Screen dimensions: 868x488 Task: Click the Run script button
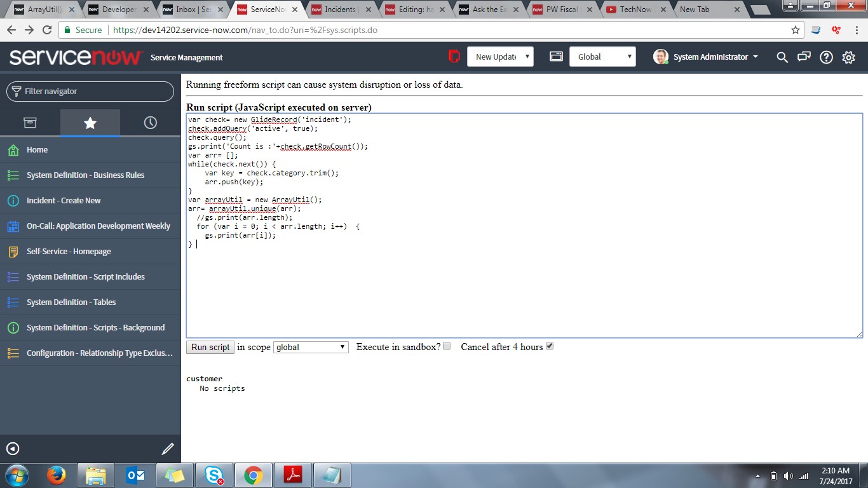210,347
